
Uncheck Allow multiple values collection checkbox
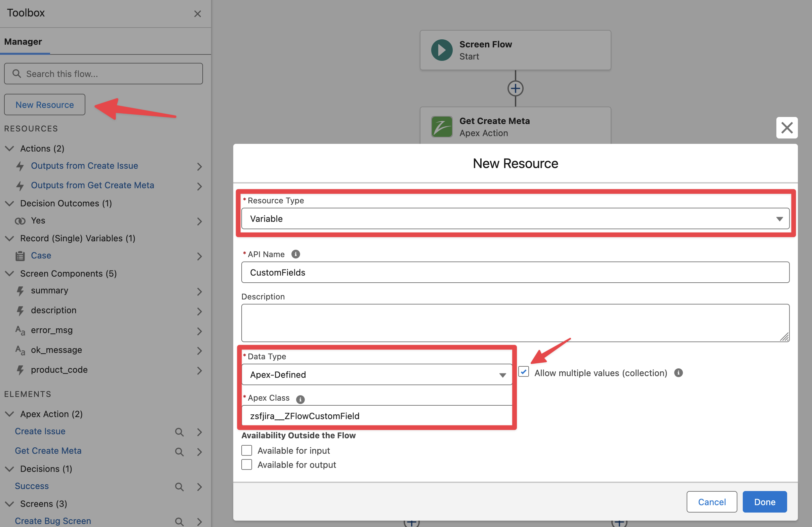coord(524,372)
